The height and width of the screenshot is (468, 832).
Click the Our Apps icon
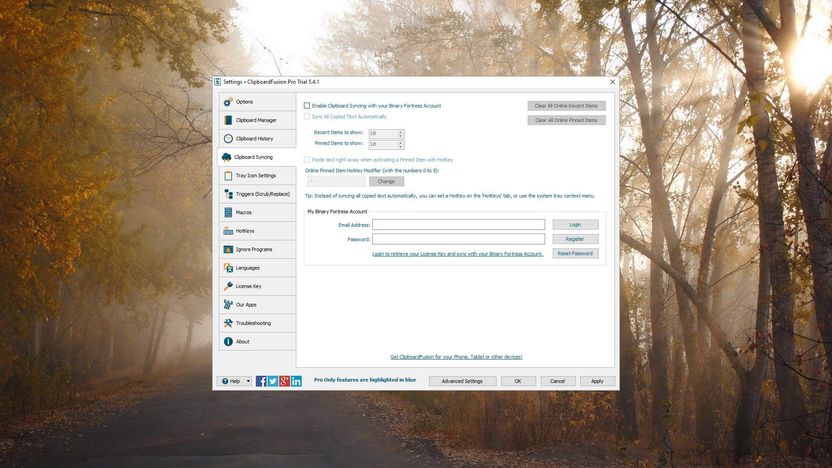pos(228,305)
